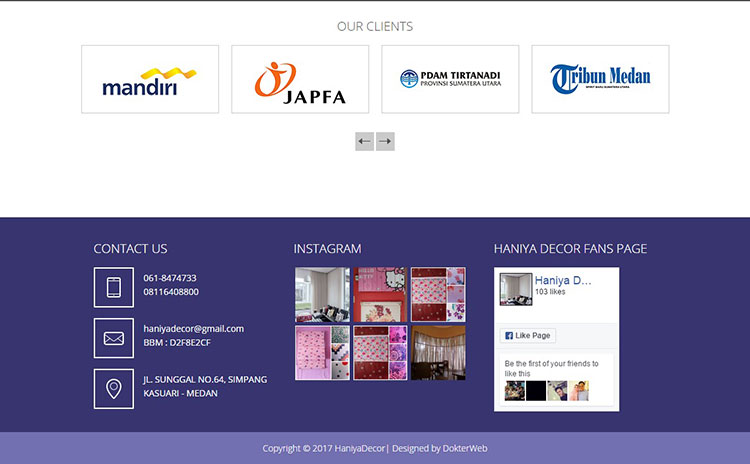Click the mobile phone contact icon
Screen dimensions: 750x464
click(113, 287)
